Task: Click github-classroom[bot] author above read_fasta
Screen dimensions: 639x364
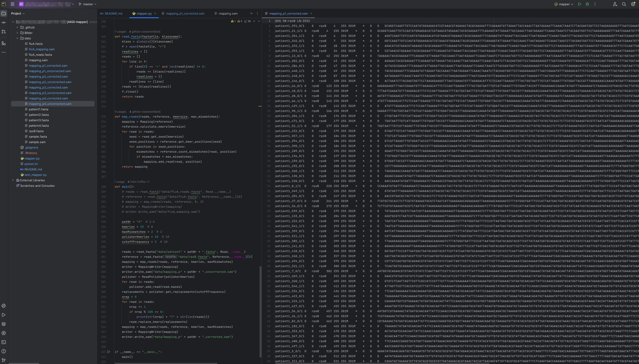Action: coord(145,31)
